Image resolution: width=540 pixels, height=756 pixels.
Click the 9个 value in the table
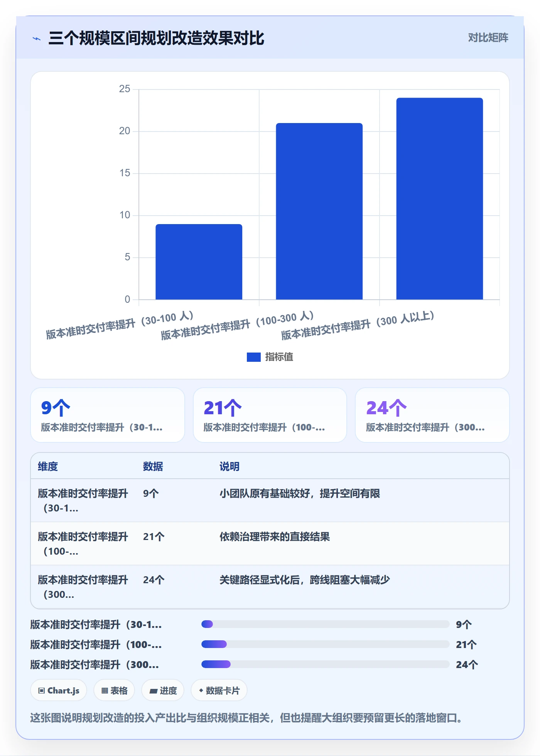(x=151, y=493)
